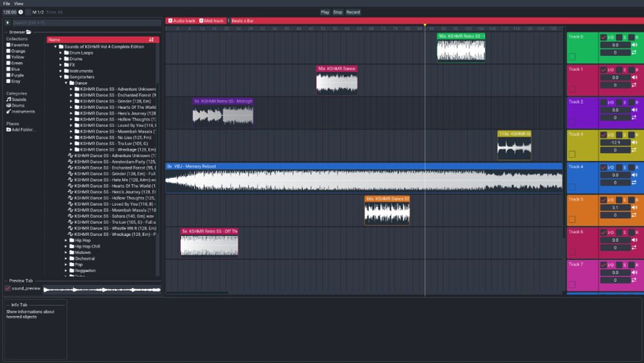Click the Add Folder icon under Places
Screen dimensions: 644x363
coord(8,130)
